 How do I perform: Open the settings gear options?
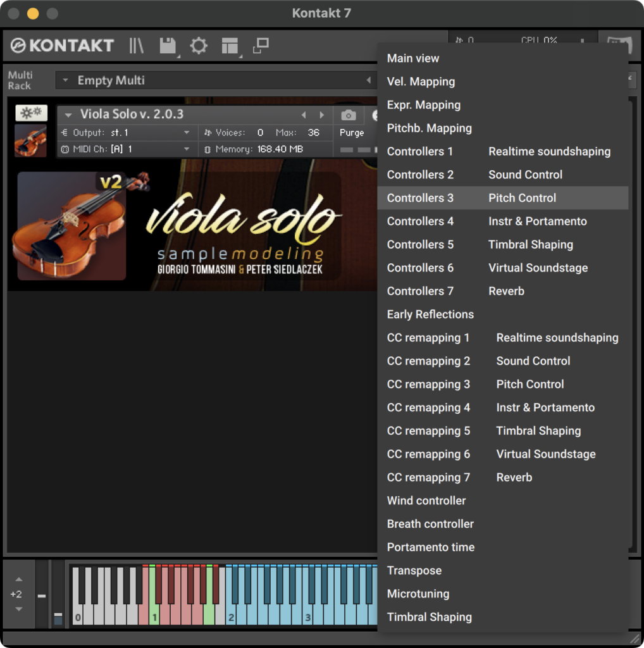click(x=199, y=46)
